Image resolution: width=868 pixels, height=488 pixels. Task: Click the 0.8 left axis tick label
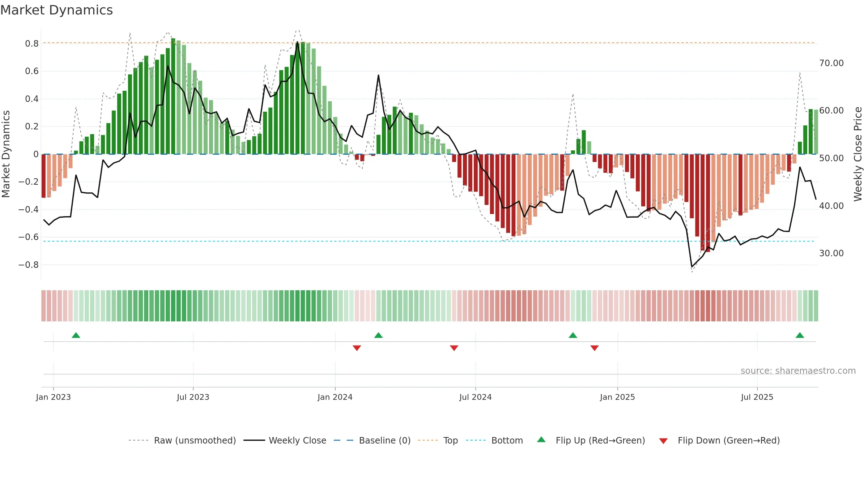[32, 44]
